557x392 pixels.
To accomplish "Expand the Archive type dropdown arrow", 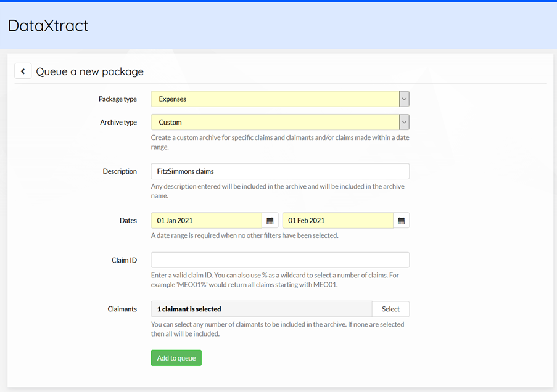I will pyautogui.click(x=404, y=122).
